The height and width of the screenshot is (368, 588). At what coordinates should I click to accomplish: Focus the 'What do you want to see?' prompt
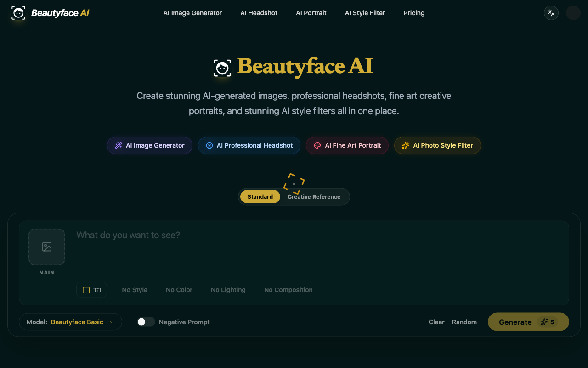point(317,251)
